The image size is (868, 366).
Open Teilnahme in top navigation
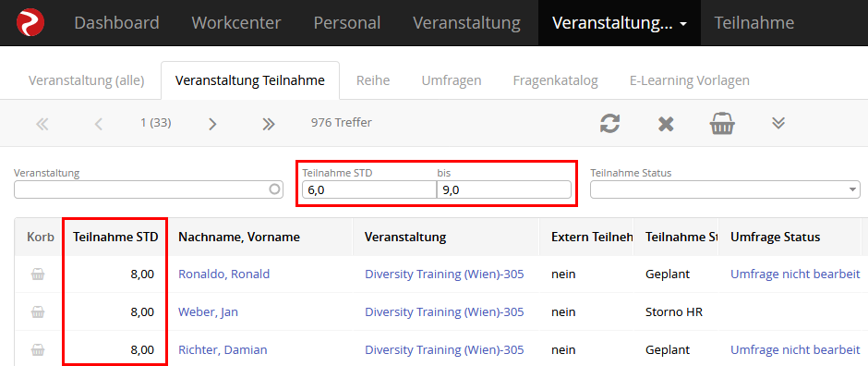click(x=754, y=23)
